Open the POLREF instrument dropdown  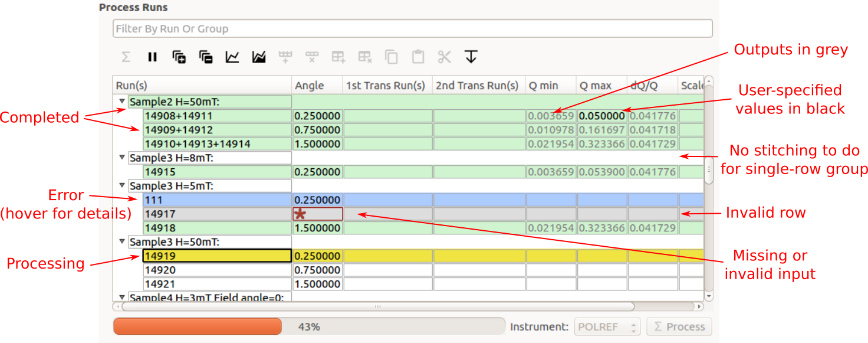607,326
